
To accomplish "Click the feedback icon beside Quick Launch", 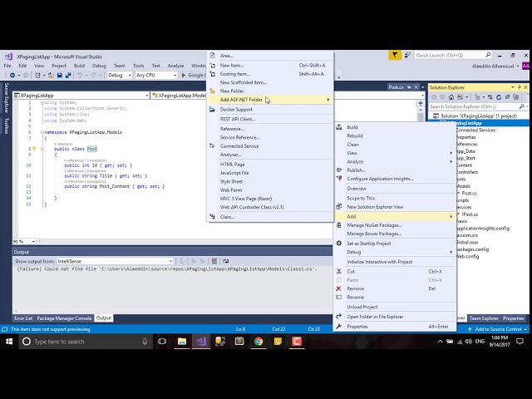I will coord(407,55).
